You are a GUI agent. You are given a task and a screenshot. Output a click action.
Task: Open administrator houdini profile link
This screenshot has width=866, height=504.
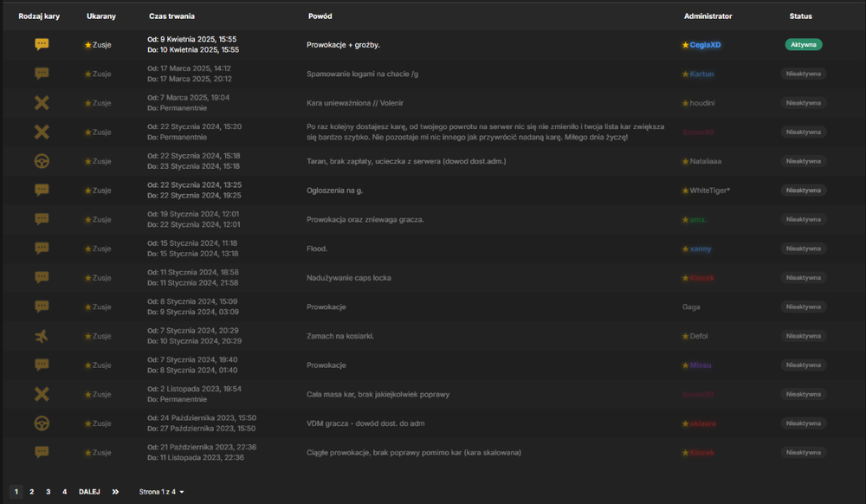coord(702,103)
